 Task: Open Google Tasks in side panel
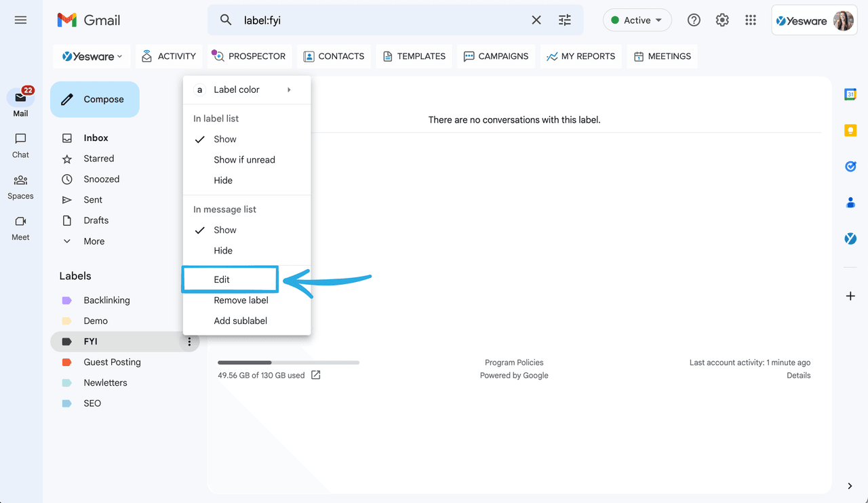(x=850, y=166)
